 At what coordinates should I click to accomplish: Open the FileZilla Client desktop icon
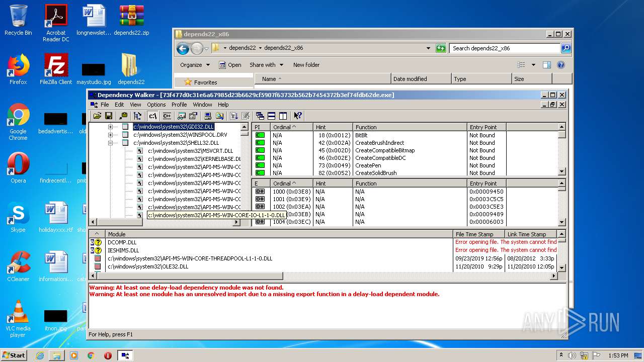click(x=56, y=69)
